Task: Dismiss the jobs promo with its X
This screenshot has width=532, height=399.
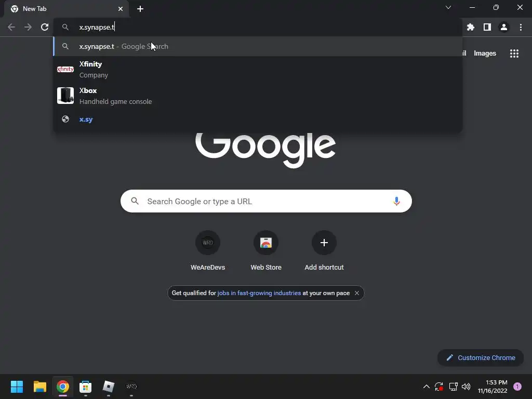Action: pyautogui.click(x=356, y=293)
